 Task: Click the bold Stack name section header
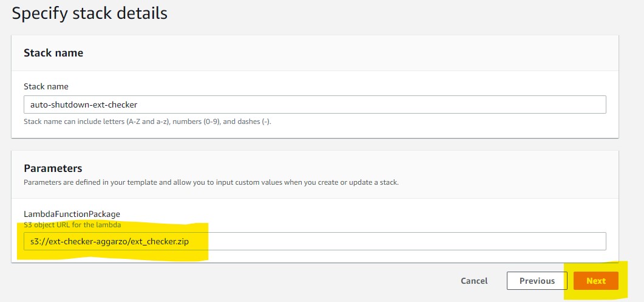tap(53, 53)
